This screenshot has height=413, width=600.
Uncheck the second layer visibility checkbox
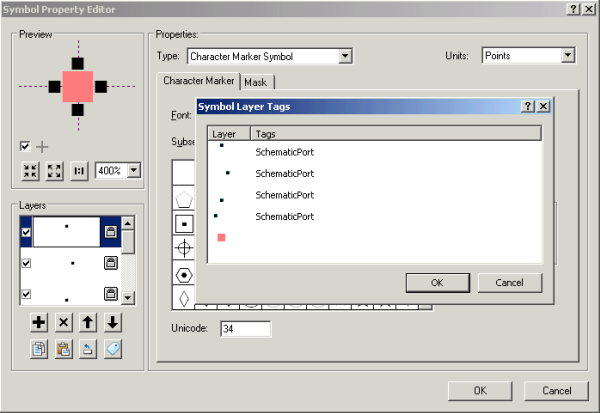(x=26, y=263)
